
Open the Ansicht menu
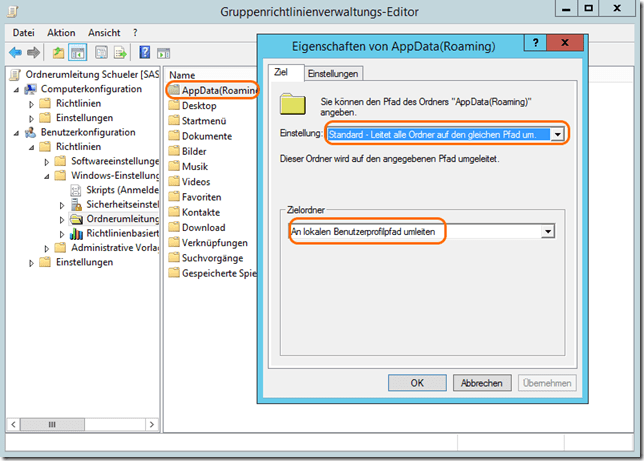tap(104, 32)
